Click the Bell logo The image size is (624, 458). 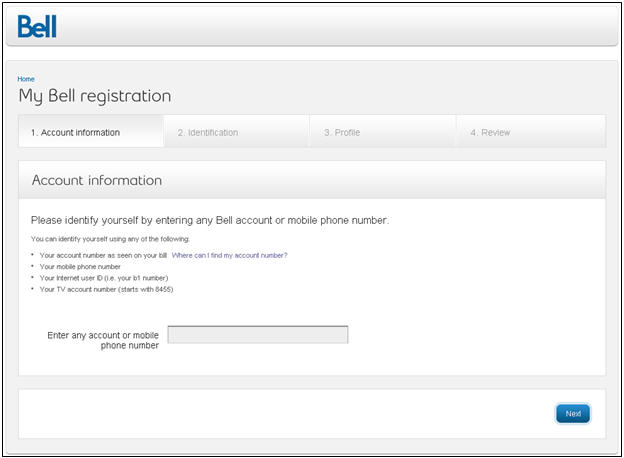(x=37, y=27)
